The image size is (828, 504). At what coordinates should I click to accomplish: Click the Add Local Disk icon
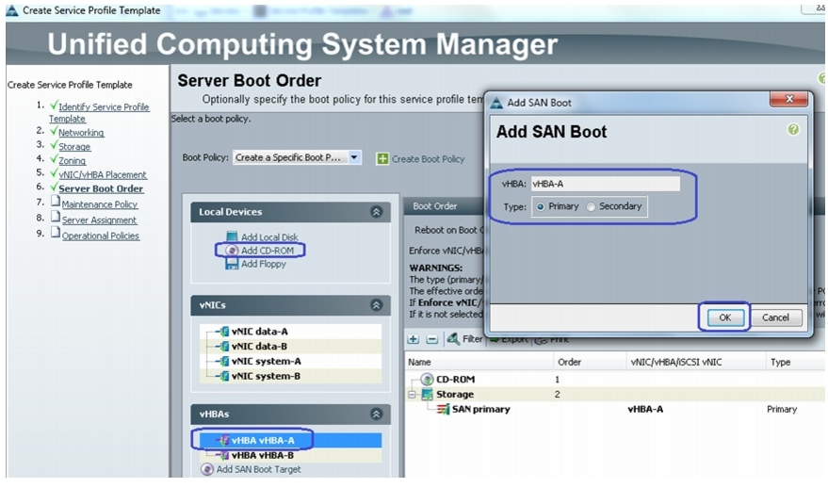[x=232, y=236]
